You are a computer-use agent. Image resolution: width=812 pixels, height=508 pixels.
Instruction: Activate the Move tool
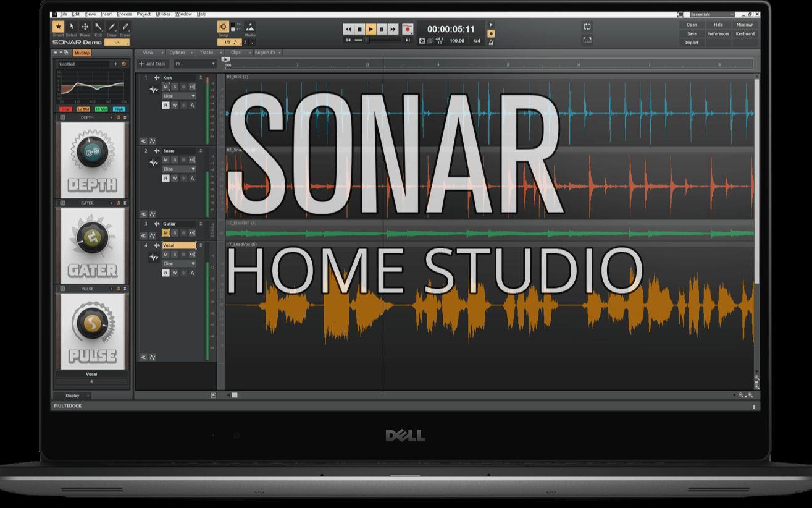[85, 27]
